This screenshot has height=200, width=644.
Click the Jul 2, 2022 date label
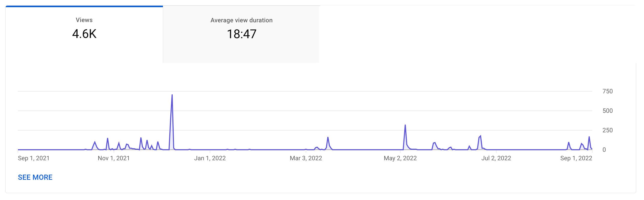click(x=496, y=158)
